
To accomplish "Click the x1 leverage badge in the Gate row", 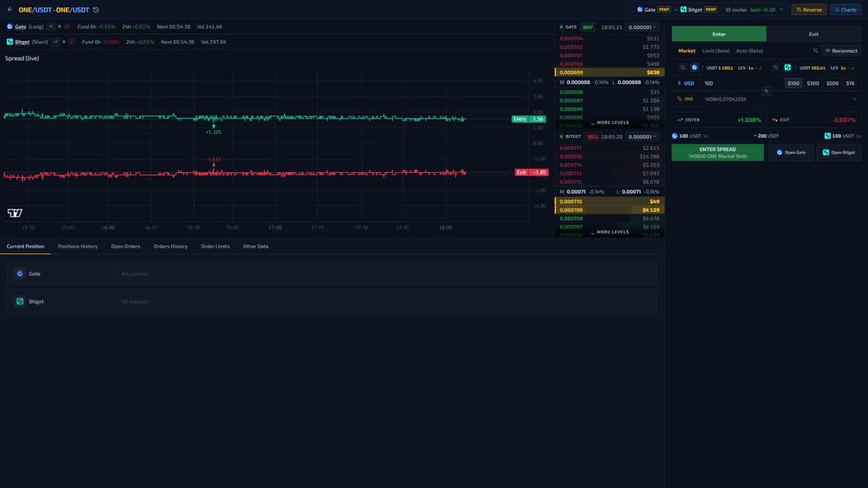I will pos(51,26).
